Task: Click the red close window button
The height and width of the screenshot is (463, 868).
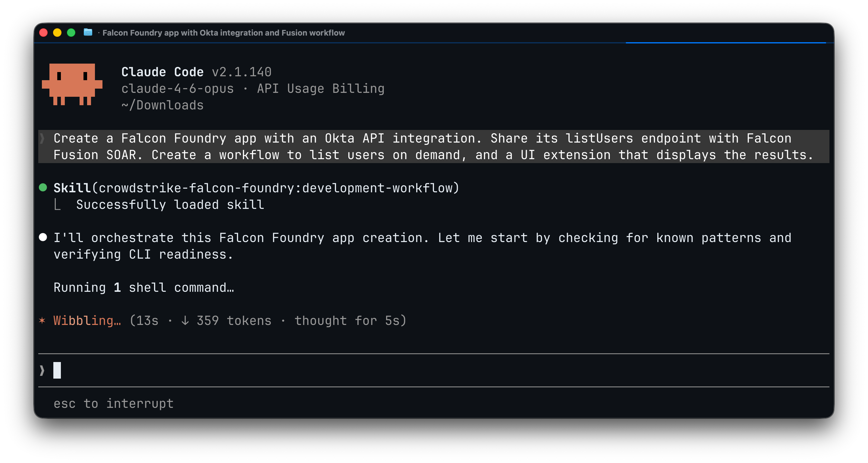Action: tap(43, 33)
